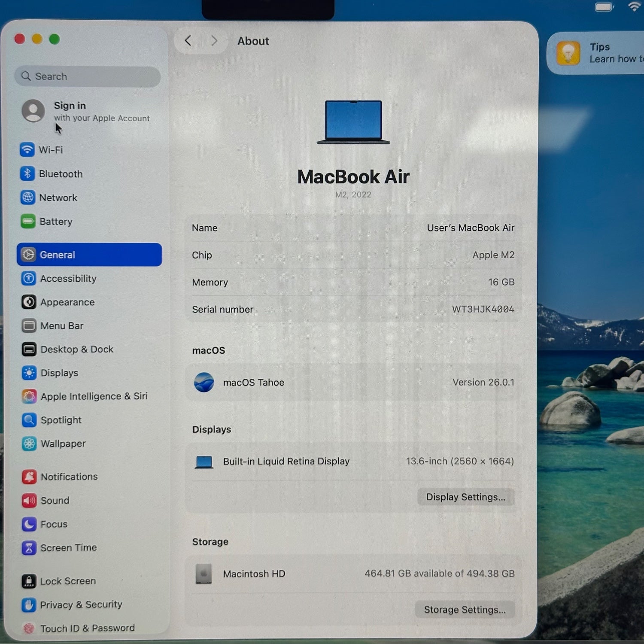Open the Battery settings icon
Screen dimensions: 644x644
point(28,222)
